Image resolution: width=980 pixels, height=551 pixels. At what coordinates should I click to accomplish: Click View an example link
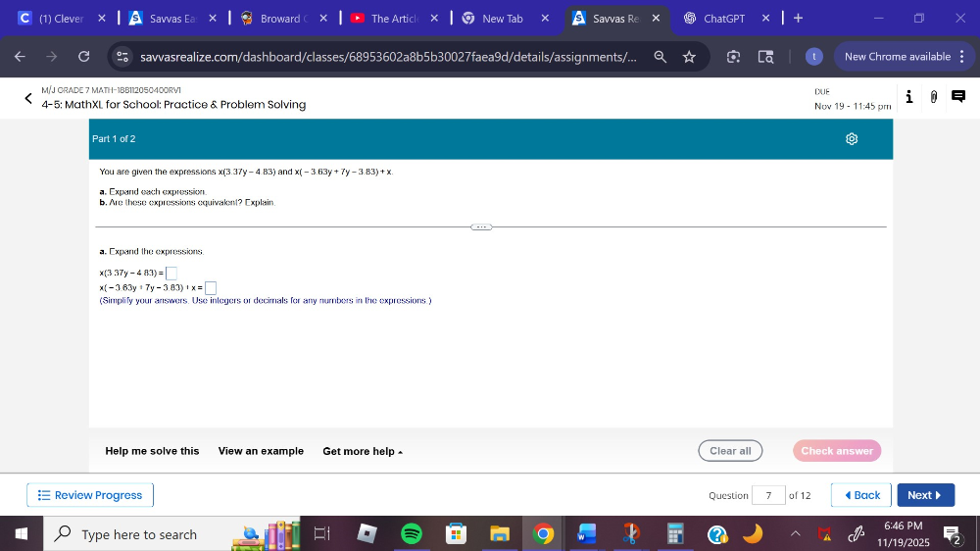pyautogui.click(x=261, y=451)
